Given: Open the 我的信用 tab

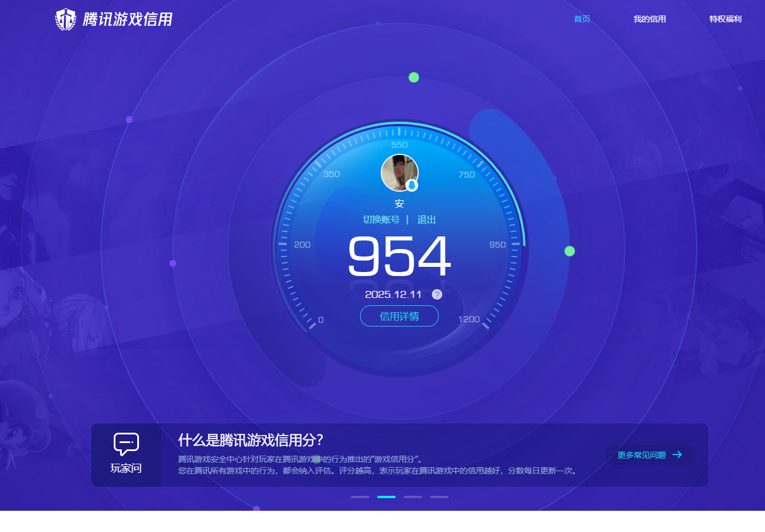Looking at the screenshot, I should (650, 18).
